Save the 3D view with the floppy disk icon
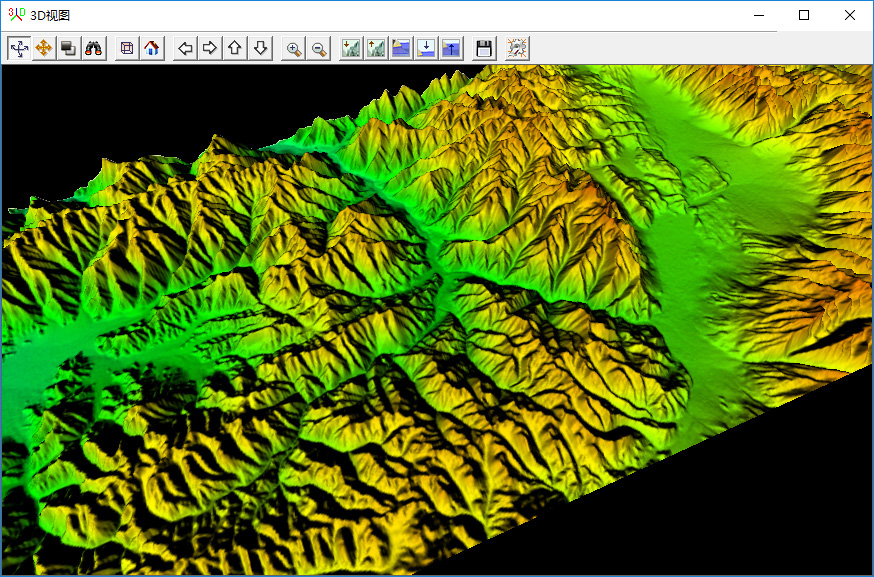This screenshot has height=577, width=874. 484,48
